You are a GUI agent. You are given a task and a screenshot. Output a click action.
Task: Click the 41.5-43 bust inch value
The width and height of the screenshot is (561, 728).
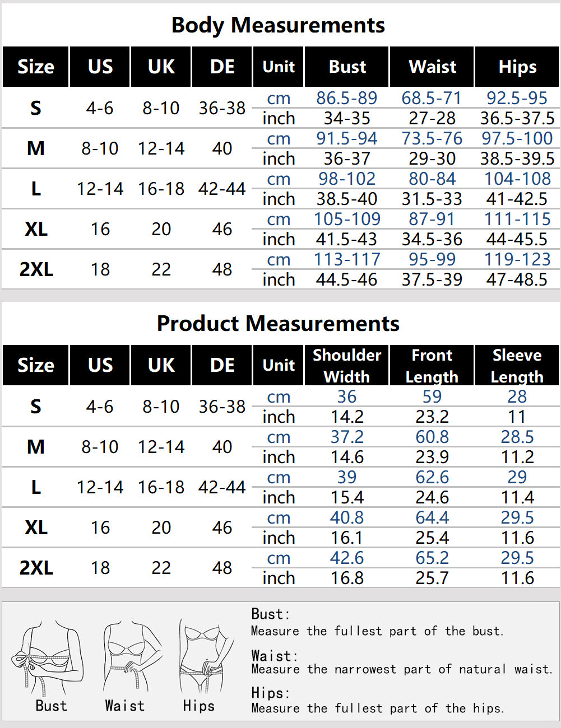point(347,239)
